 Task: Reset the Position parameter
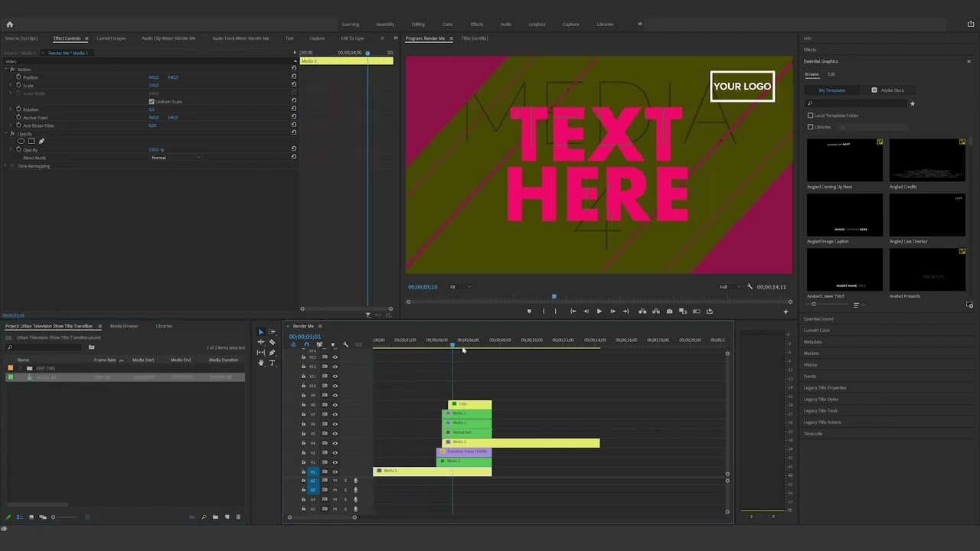(294, 77)
